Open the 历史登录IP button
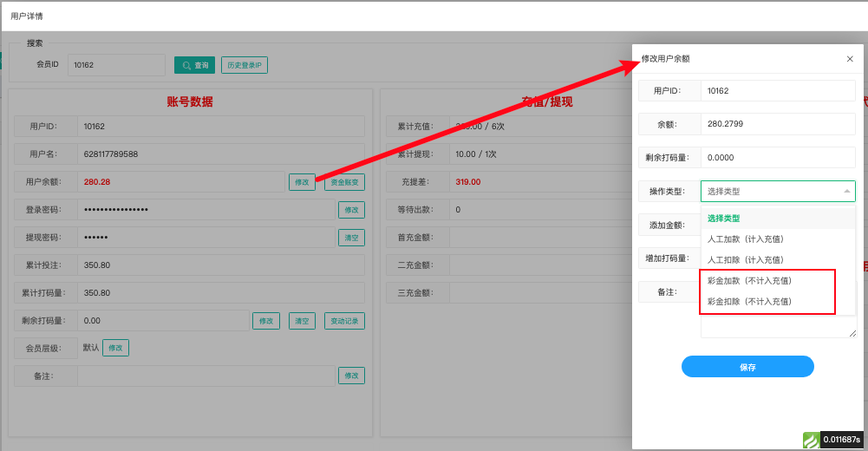Screen dimensions: 868x451 pyautogui.click(x=245, y=65)
